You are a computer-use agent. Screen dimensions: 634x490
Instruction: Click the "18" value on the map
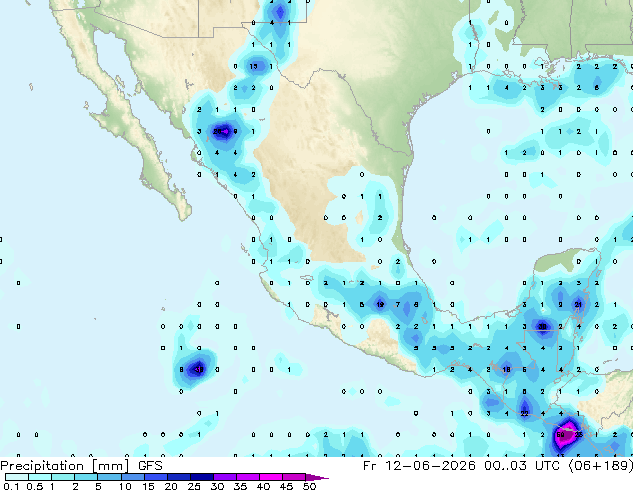pyautogui.click(x=506, y=370)
